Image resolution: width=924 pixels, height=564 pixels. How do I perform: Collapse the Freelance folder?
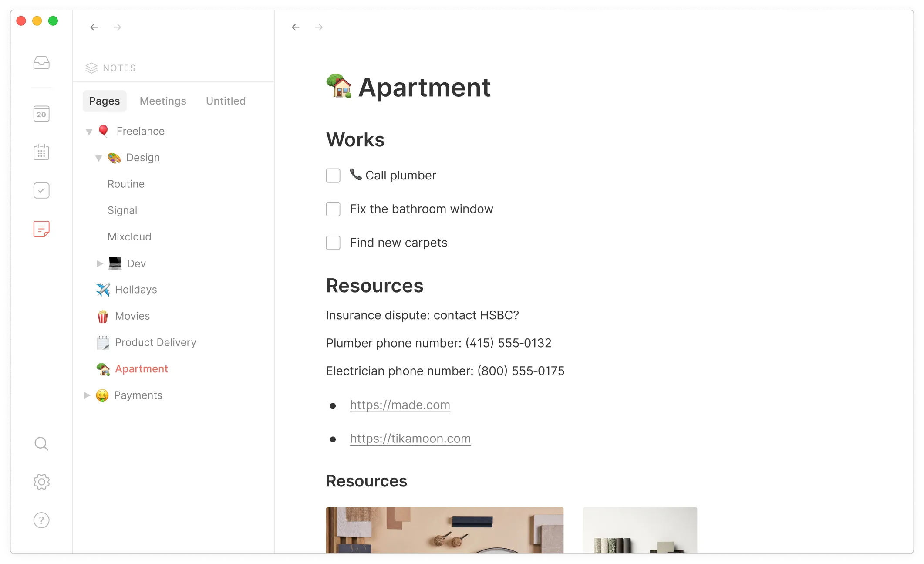[89, 132]
